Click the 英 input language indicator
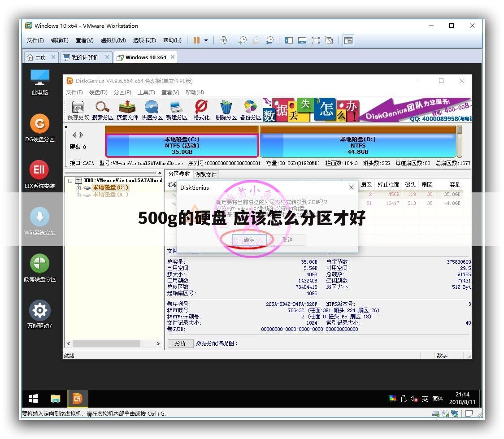 click(425, 399)
